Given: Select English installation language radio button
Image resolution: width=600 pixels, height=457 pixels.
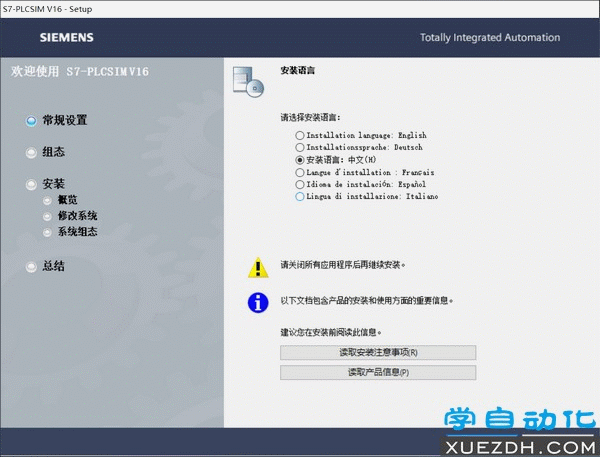Looking at the screenshot, I should (x=300, y=135).
